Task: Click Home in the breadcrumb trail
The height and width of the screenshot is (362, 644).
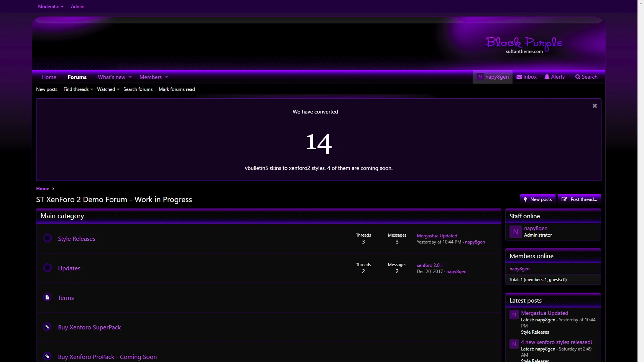Action: (x=42, y=188)
